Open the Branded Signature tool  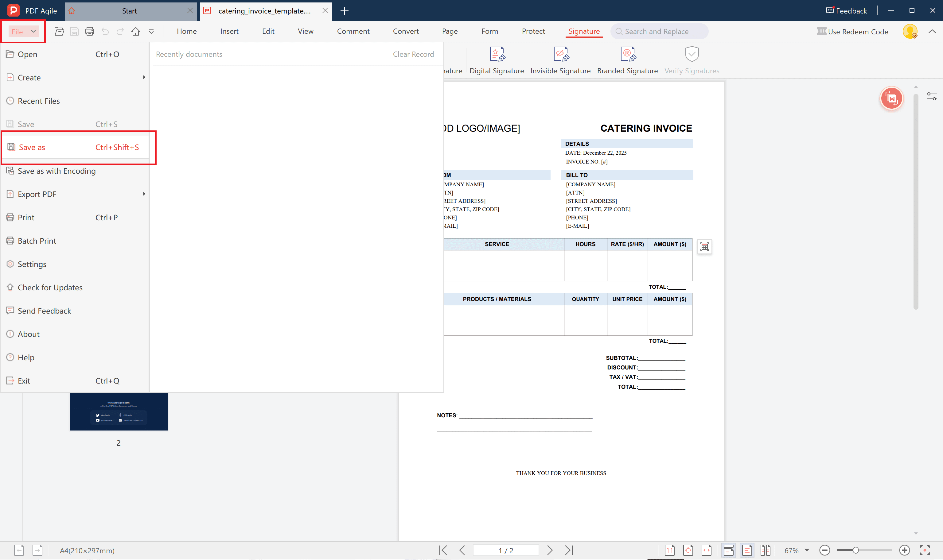tap(627, 60)
